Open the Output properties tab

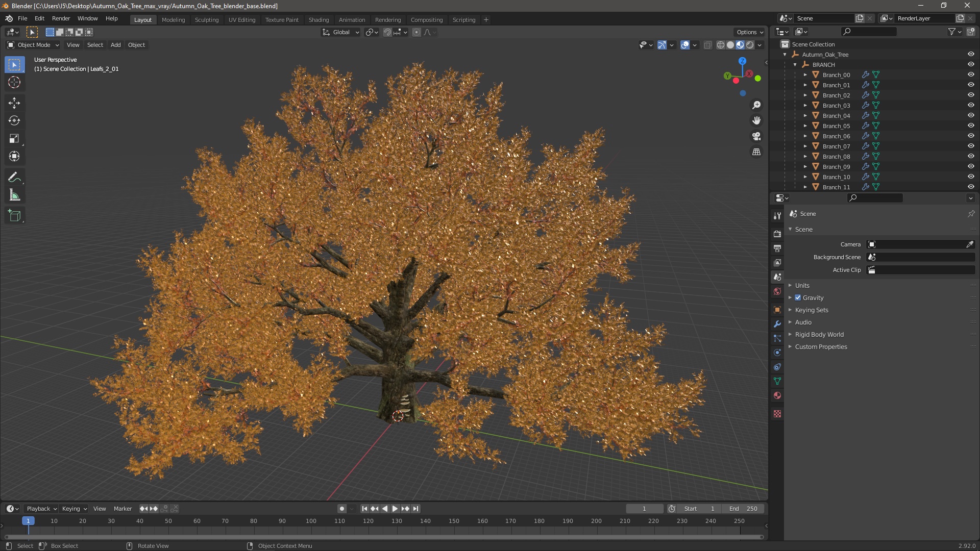777,248
